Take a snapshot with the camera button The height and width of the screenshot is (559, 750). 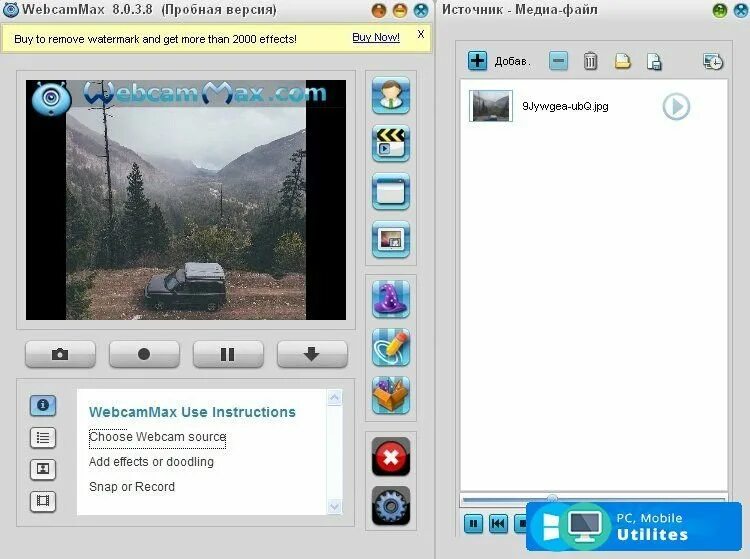pos(60,354)
